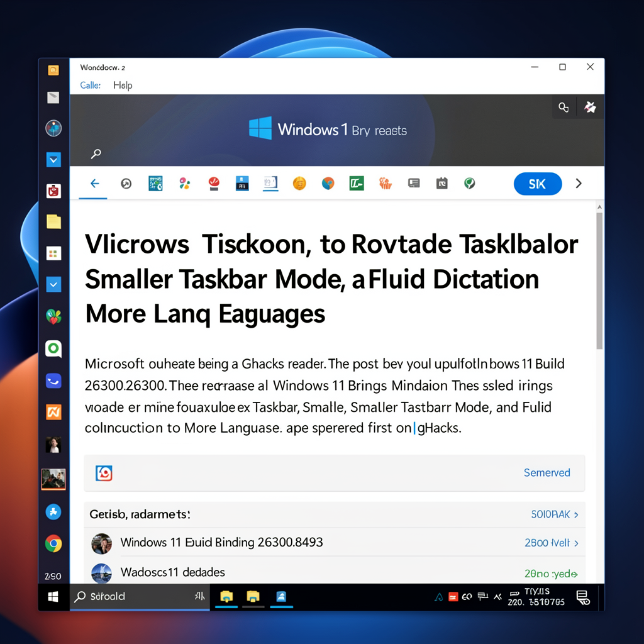Click the gray calendar toolbar icon
This screenshot has height=644, width=644.
(x=442, y=183)
